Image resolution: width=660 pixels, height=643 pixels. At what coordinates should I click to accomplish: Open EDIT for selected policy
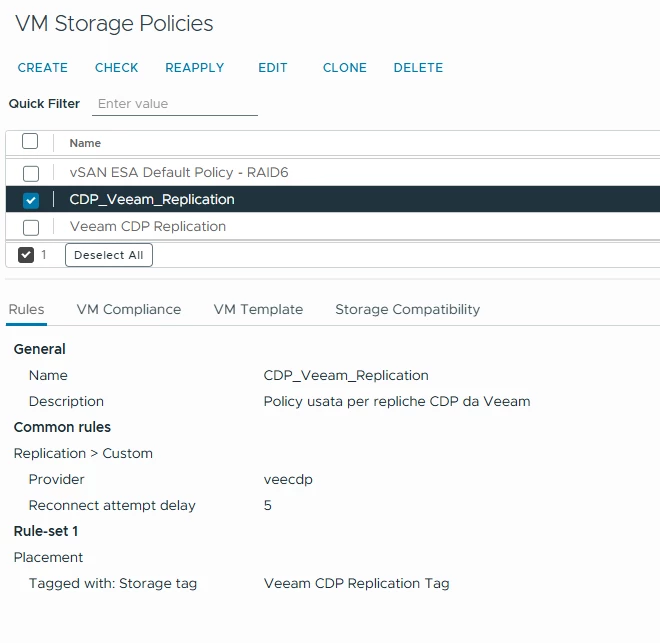tap(273, 68)
